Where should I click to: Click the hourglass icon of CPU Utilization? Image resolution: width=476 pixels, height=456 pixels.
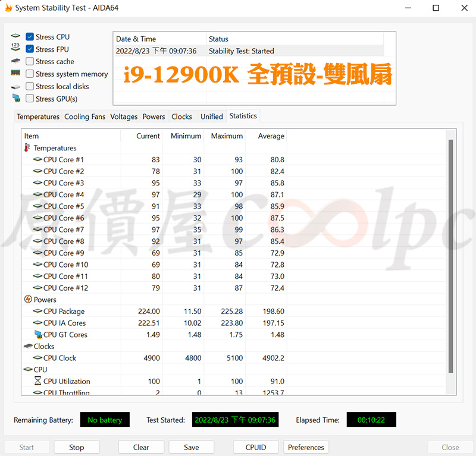pyautogui.click(x=37, y=380)
